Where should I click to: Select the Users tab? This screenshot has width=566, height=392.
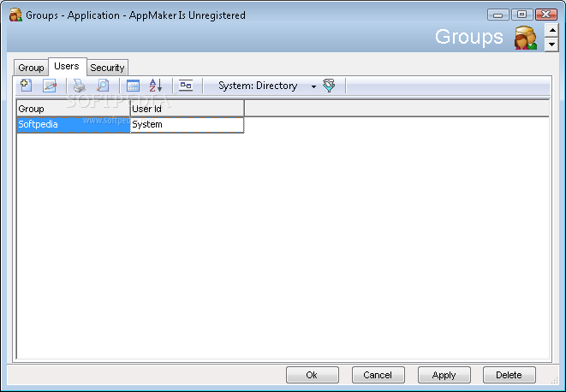pyautogui.click(x=67, y=66)
